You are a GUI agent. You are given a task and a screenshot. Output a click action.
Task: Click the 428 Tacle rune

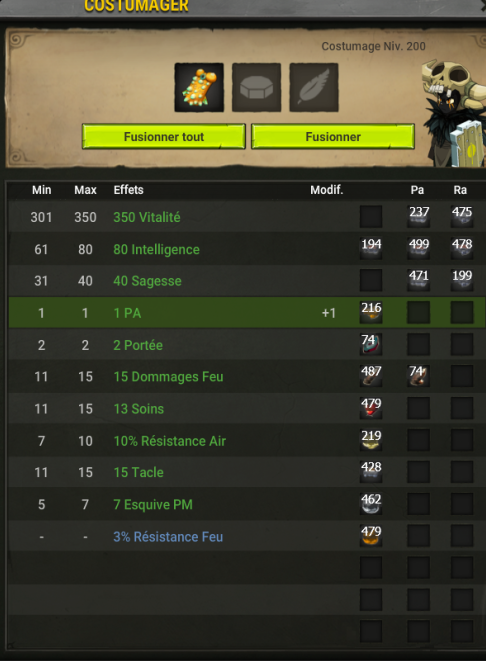[x=371, y=472]
